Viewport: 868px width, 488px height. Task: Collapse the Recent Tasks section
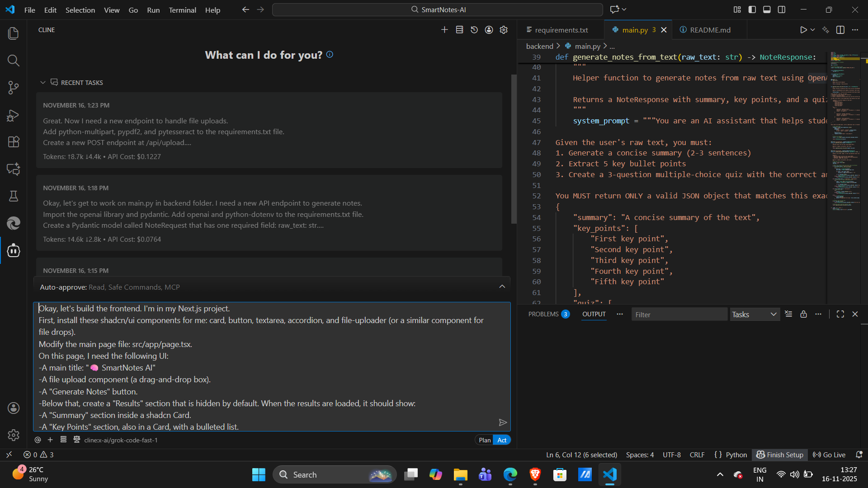click(43, 83)
